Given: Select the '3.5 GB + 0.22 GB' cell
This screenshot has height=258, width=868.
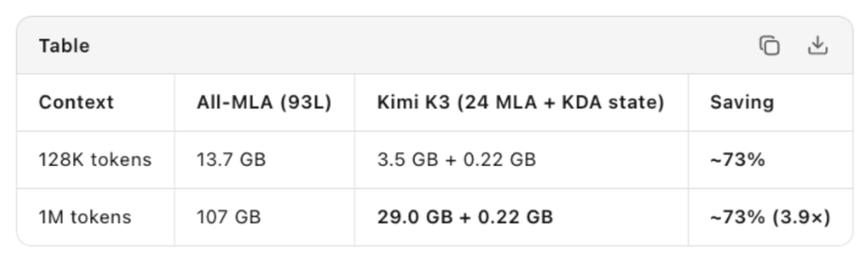Looking at the screenshot, I should click(x=457, y=160).
